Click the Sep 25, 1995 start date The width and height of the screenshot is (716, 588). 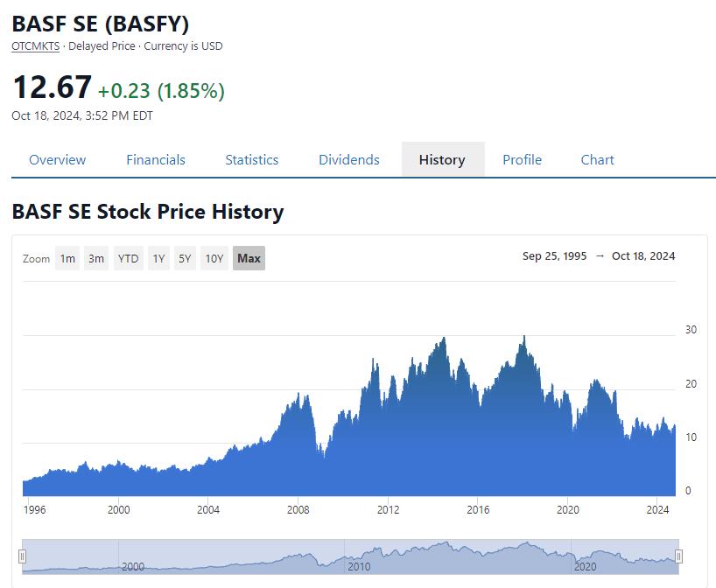pyautogui.click(x=554, y=256)
